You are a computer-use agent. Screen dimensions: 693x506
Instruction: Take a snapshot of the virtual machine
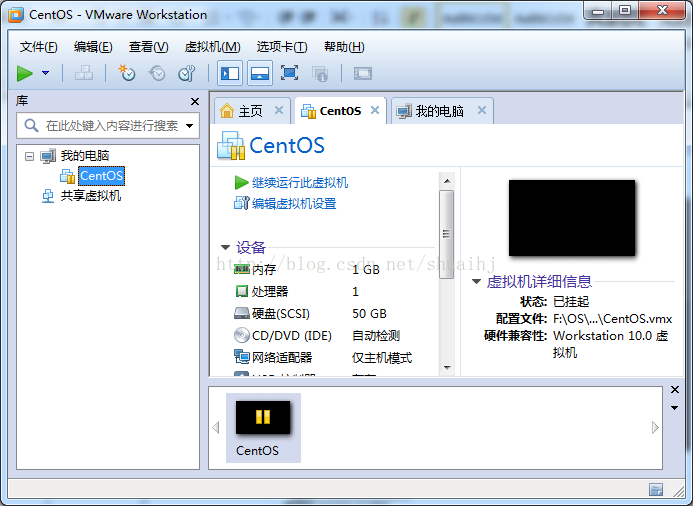pos(127,73)
